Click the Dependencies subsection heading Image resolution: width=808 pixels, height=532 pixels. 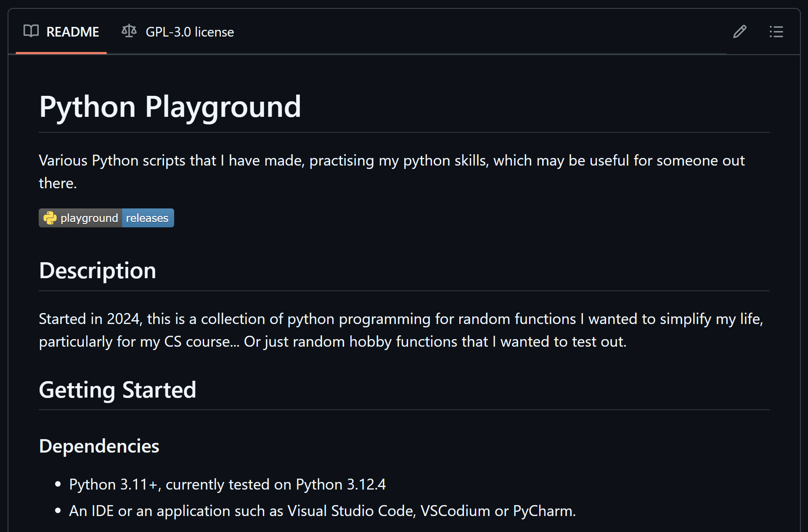tap(99, 445)
